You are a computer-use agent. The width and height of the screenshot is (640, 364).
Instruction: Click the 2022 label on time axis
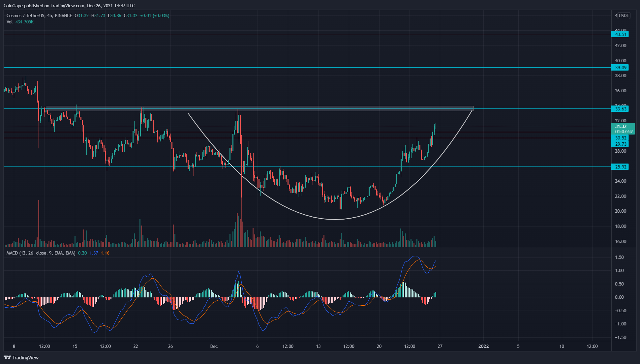coord(483,346)
